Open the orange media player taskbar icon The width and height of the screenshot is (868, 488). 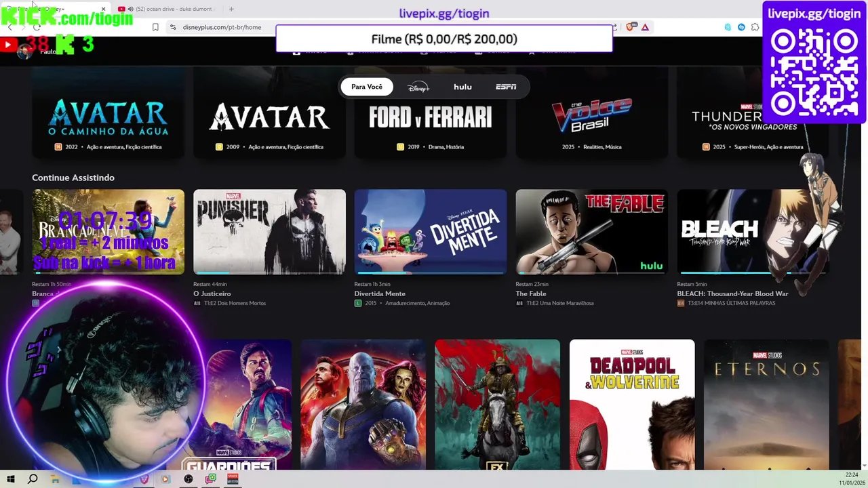pyautogui.click(x=165, y=479)
